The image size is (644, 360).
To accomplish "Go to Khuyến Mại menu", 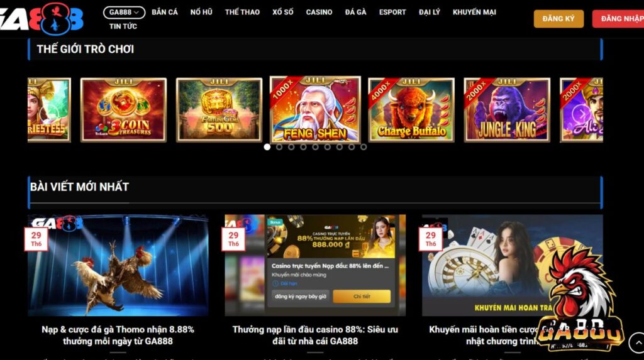I will pos(474,13).
